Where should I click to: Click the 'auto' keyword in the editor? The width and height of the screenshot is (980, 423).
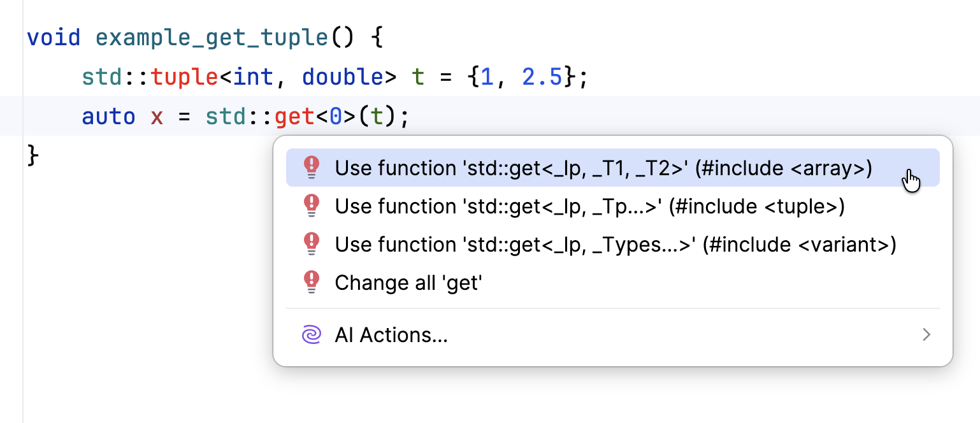tap(108, 117)
